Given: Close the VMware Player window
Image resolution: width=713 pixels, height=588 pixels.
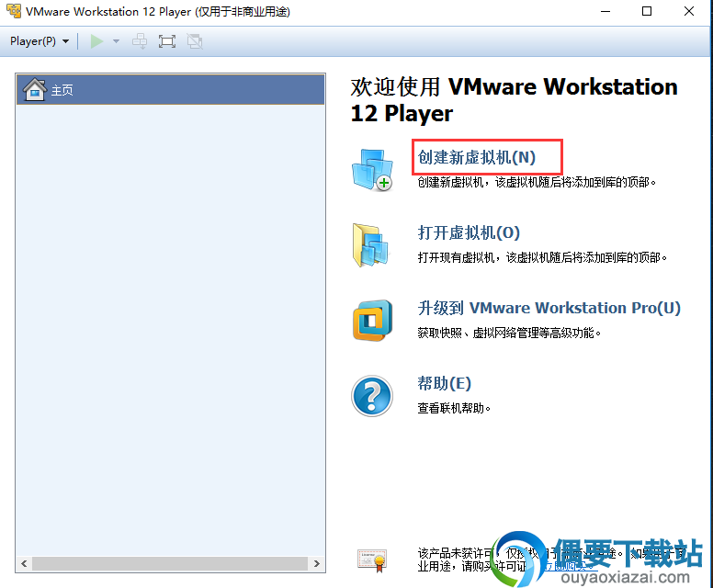Looking at the screenshot, I should 688,11.
